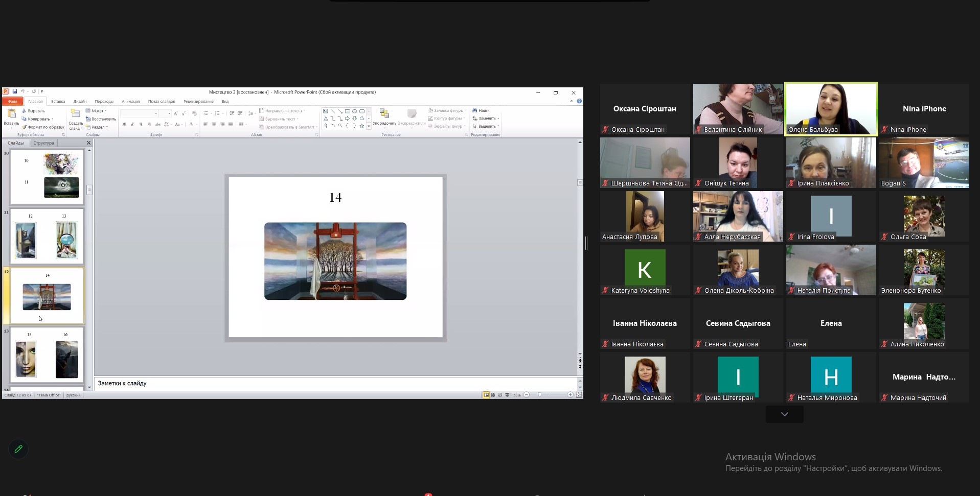
Task: Click the Cut (Вырезать) scissors button
Action: (24, 111)
